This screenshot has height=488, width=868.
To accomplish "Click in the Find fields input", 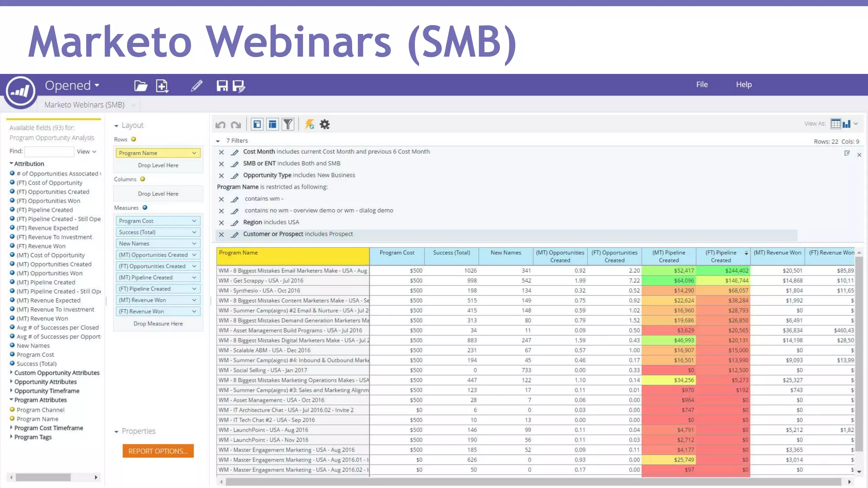I will click(49, 151).
